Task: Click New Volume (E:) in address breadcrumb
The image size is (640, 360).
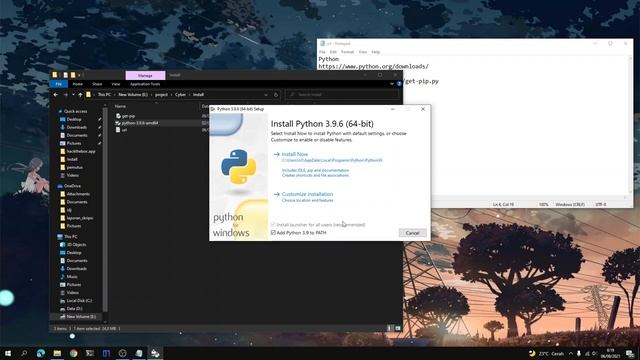Action: pos(133,95)
